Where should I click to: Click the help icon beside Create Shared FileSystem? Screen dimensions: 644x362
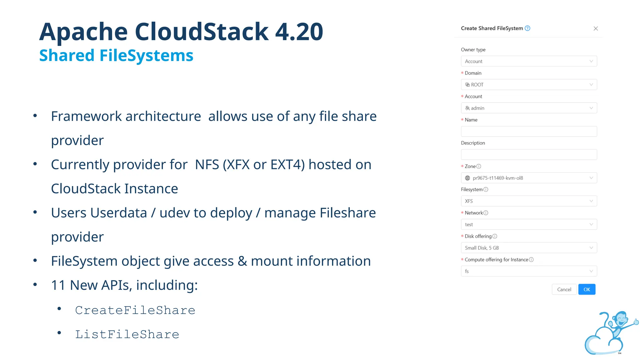click(528, 28)
